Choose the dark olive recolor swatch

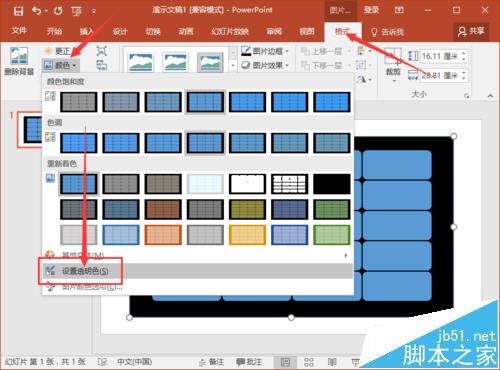click(247, 209)
